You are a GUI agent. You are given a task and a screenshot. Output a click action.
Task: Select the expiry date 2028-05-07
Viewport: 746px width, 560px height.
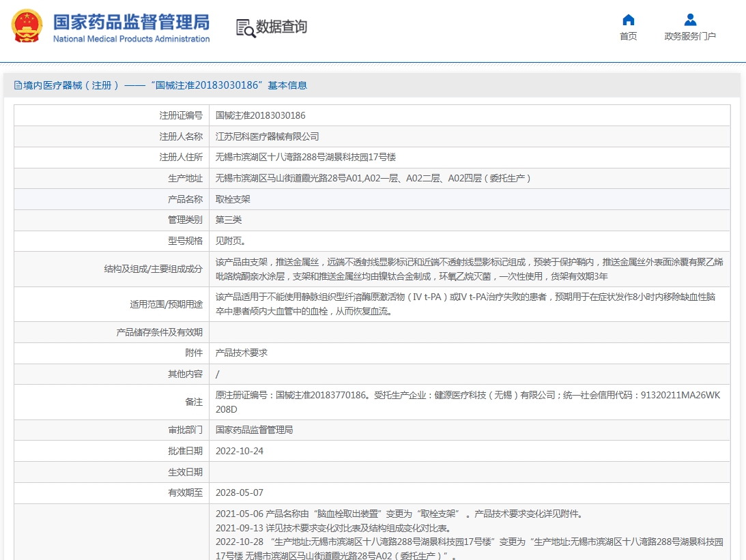pyautogui.click(x=240, y=493)
